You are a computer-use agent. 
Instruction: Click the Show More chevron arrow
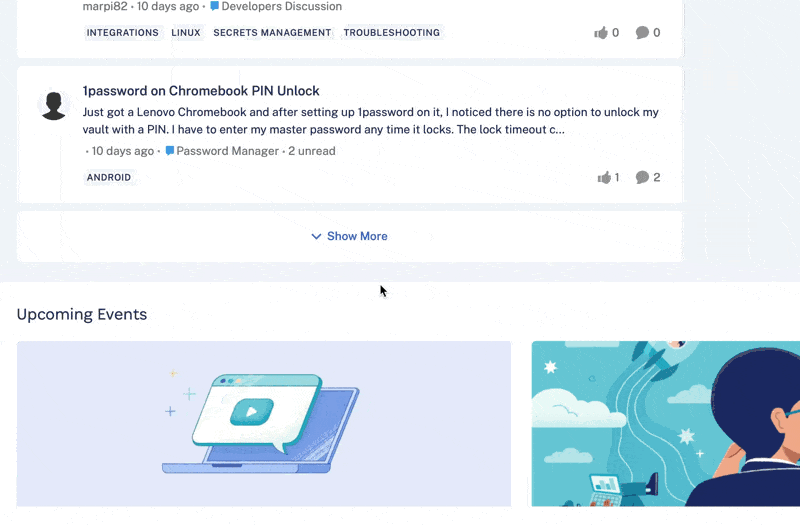tap(316, 236)
